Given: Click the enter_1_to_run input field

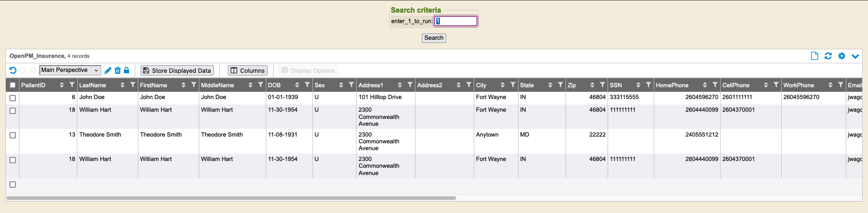Looking at the screenshot, I should coord(456,21).
